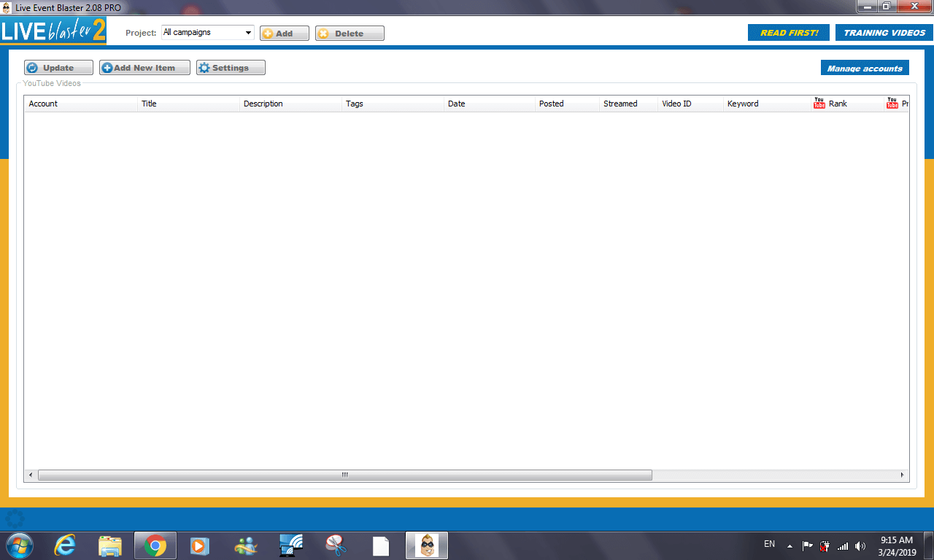This screenshot has width=934, height=560.
Task: Click the power battery tray icon
Action: (x=825, y=545)
